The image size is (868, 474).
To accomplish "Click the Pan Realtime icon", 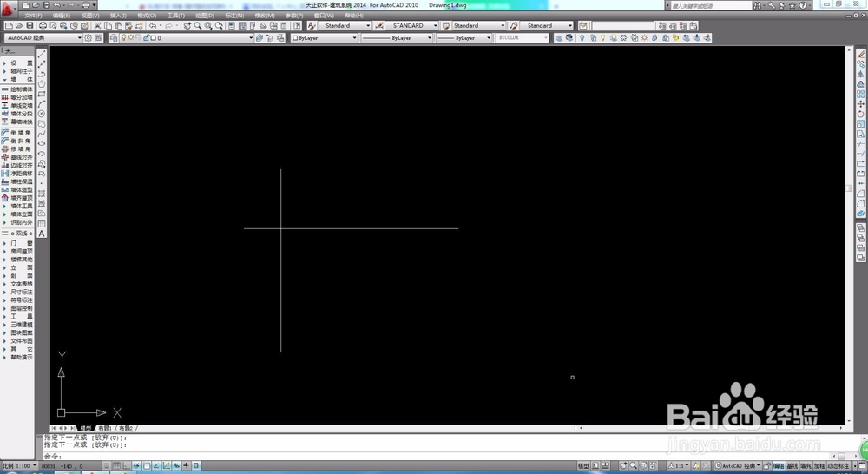I will [x=187, y=25].
